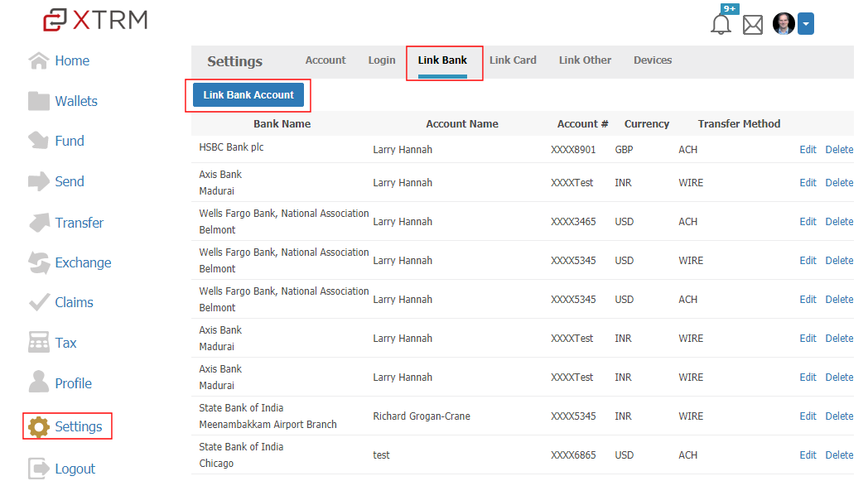The image size is (868, 481).
Task: Edit the Wells Fargo XXXX5345 WIRE account
Action: click(x=808, y=260)
